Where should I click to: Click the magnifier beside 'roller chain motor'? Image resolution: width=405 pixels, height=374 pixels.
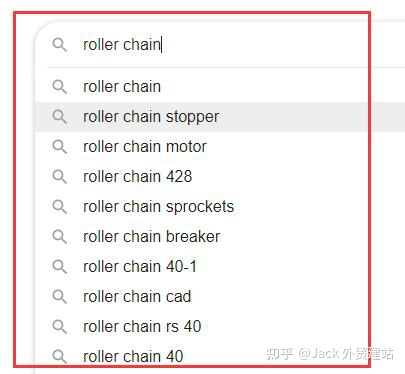[x=60, y=147]
